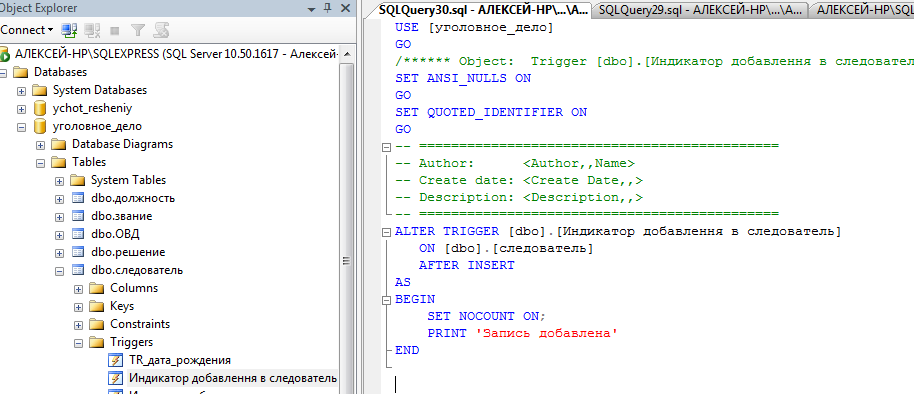Screen dimensions: 914x394
Task: Click the Connect Object Explorer icon
Action: pyautogui.click(x=70, y=30)
